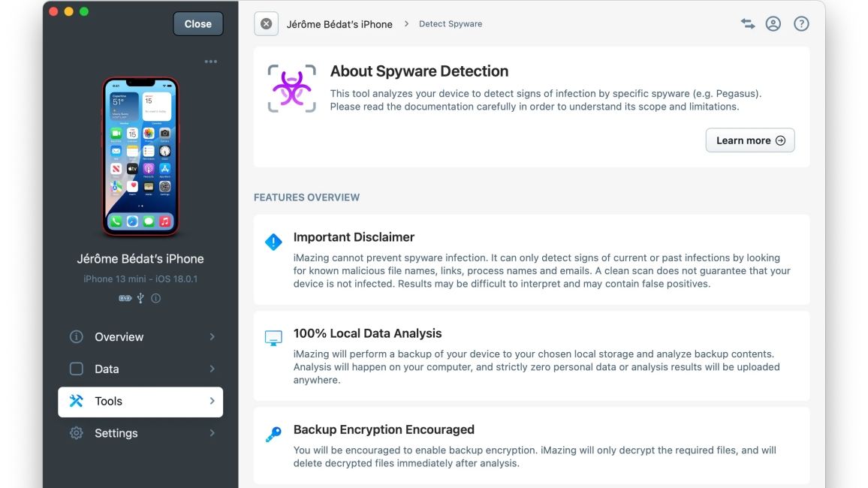Open the Settings section in the sidebar

tap(140, 433)
